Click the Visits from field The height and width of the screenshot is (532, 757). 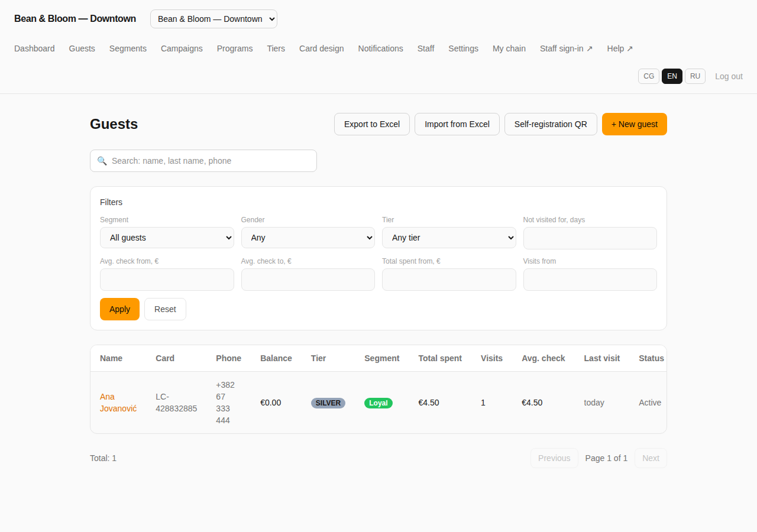(590, 280)
